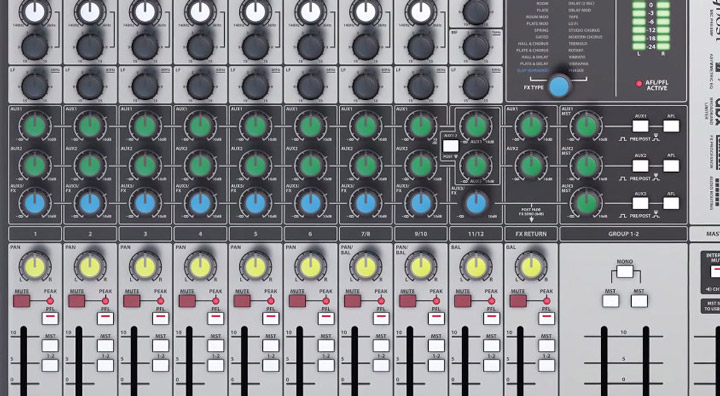Click the channel 7/8 fader track

point(354,361)
